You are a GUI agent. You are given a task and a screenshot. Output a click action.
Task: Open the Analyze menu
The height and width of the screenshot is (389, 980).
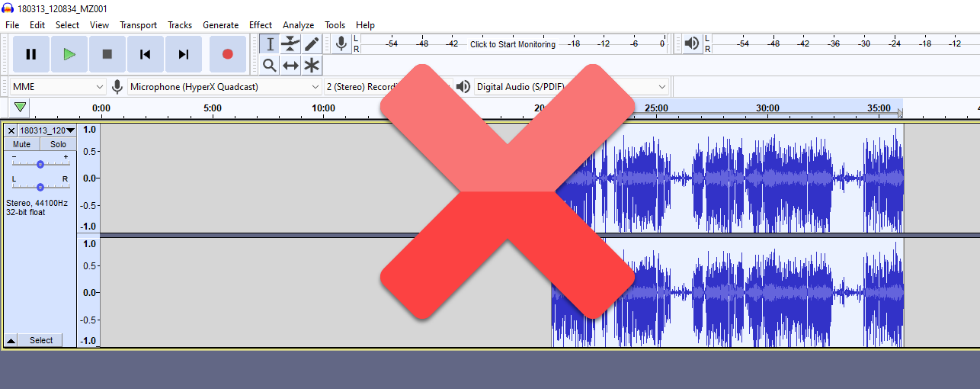pyautogui.click(x=298, y=25)
